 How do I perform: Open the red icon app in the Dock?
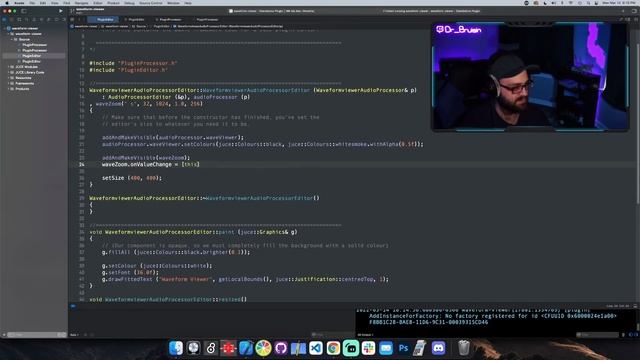[x=228, y=348]
